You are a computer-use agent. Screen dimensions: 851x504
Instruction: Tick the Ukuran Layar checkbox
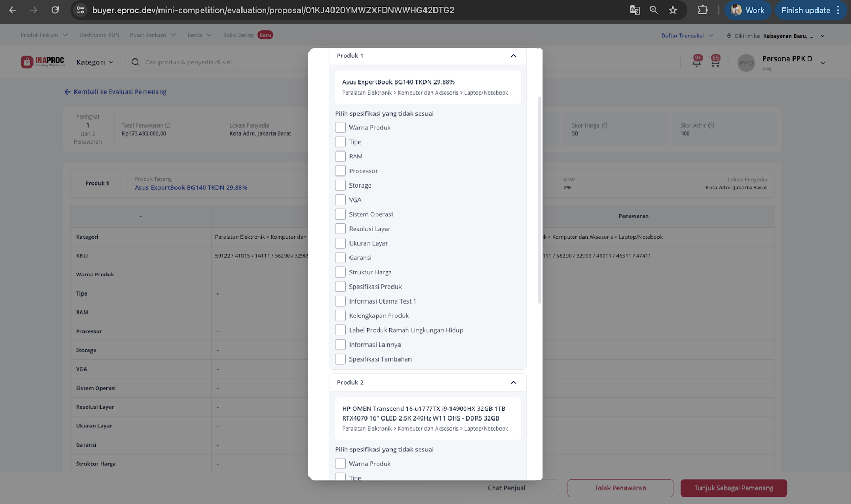pos(340,243)
